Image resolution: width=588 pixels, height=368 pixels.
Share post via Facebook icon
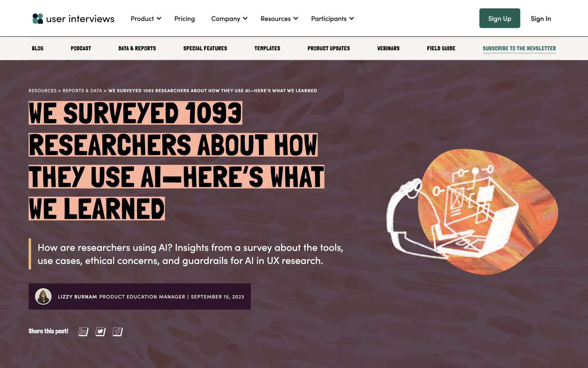pyautogui.click(x=118, y=332)
